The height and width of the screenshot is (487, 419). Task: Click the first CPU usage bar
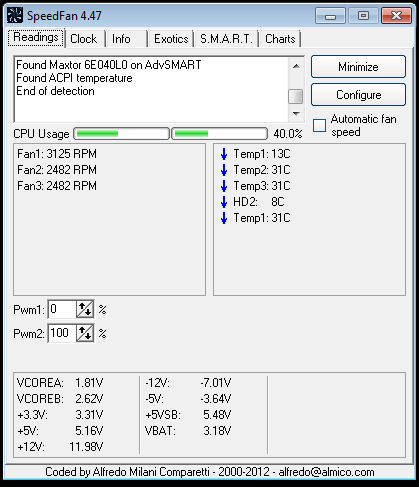click(x=121, y=134)
